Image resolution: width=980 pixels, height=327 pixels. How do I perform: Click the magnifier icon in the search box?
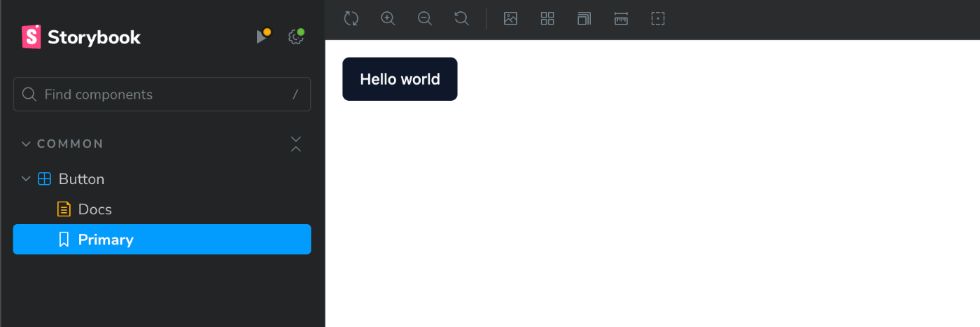29,94
